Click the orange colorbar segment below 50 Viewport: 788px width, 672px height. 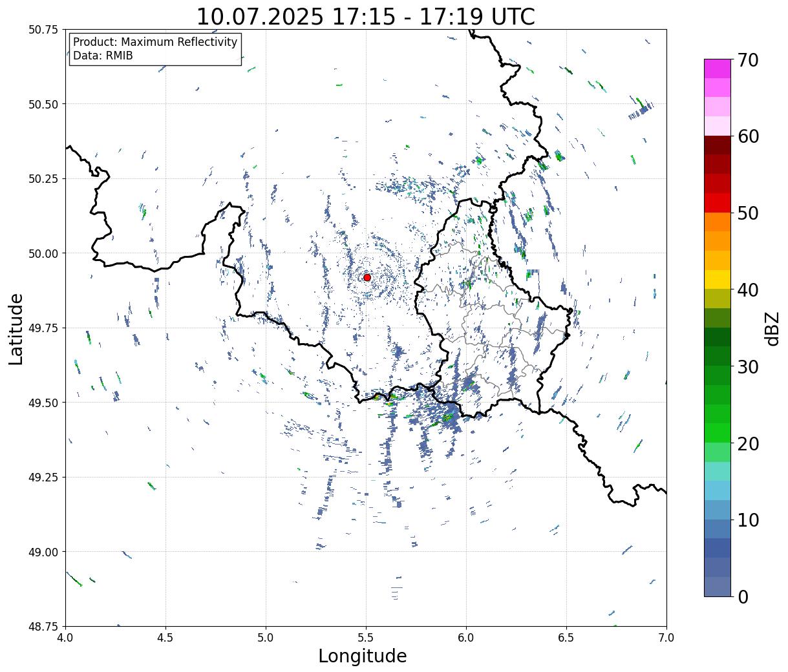[718, 222]
